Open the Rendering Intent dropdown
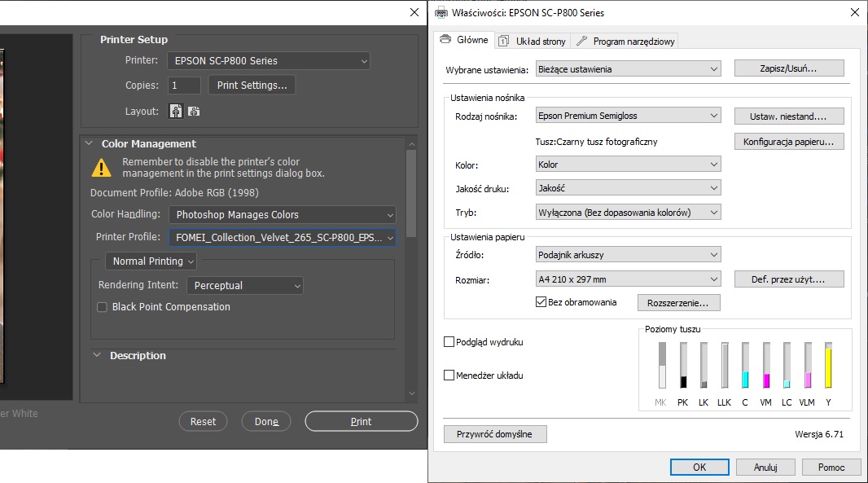 coord(244,286)
